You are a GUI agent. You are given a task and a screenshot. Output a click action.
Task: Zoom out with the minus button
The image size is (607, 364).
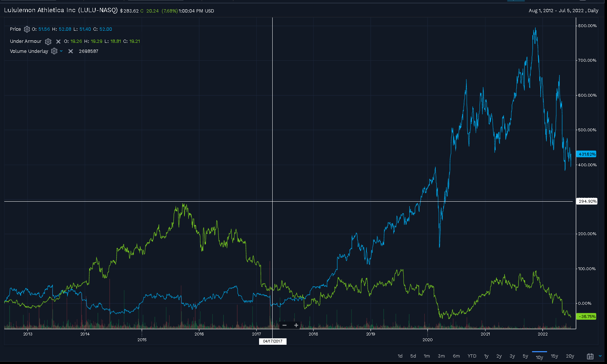(x=284, y=325)
